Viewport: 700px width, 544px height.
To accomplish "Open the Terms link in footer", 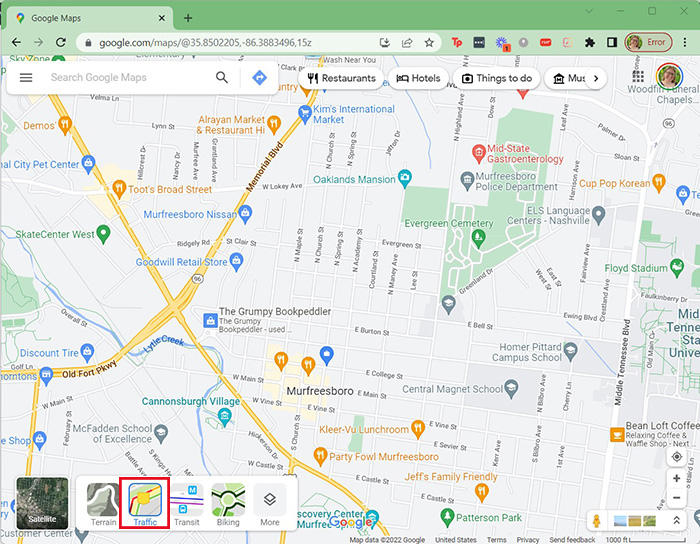I will pyautogui.click(x=496, y=540).
